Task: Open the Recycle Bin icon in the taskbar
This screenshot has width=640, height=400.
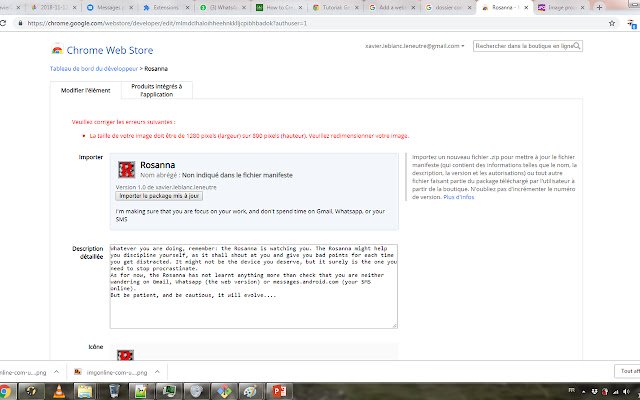Action: click(x=114, y=391)
